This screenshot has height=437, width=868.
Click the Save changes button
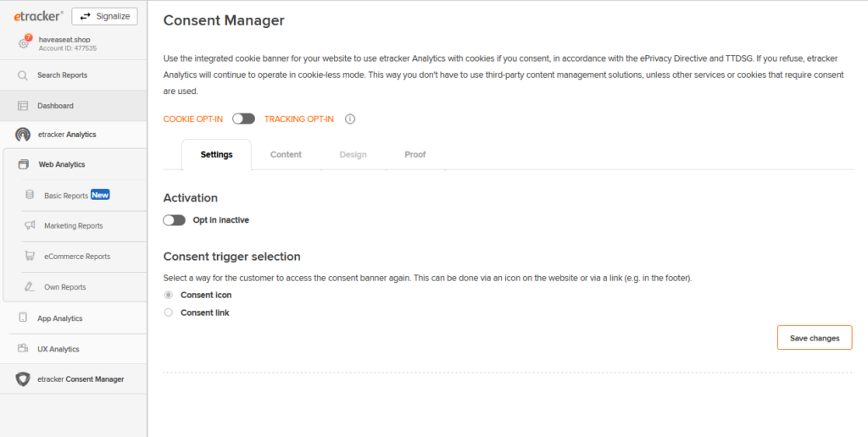(x=815, y=338)
